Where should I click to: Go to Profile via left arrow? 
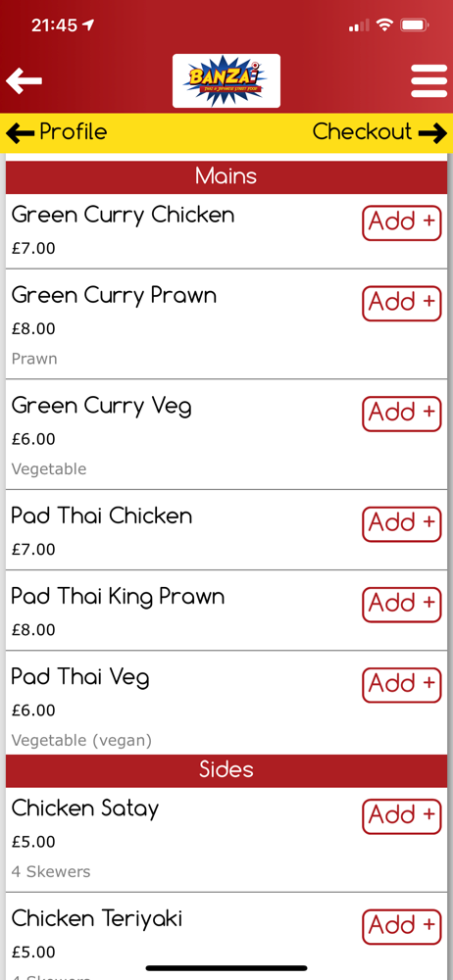coord(56,132)
